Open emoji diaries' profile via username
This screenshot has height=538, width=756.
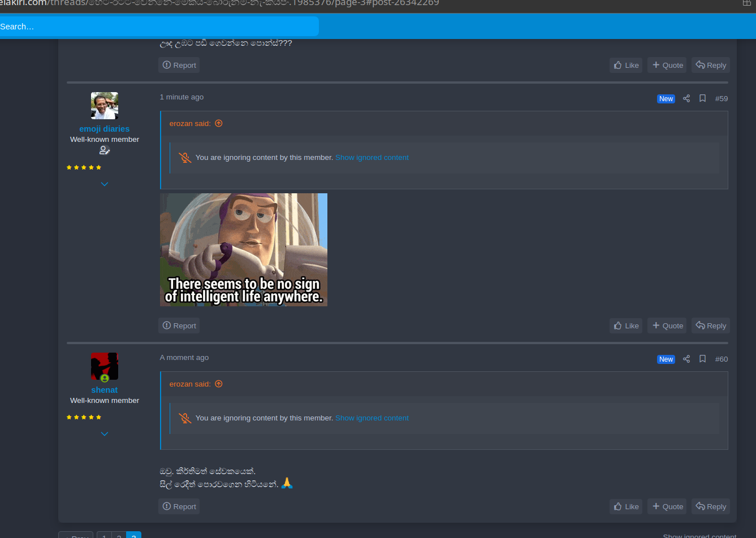point(105,129)
